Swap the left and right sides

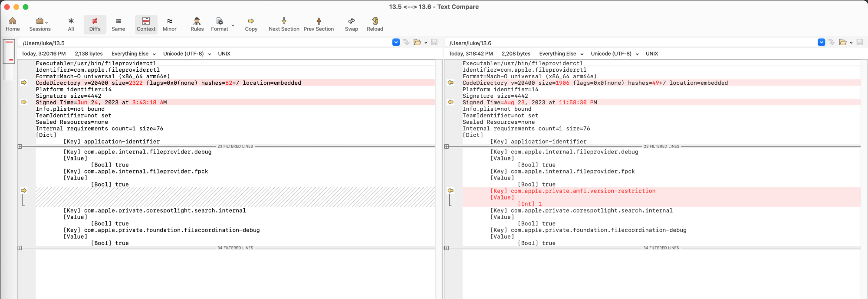point(351,24)
